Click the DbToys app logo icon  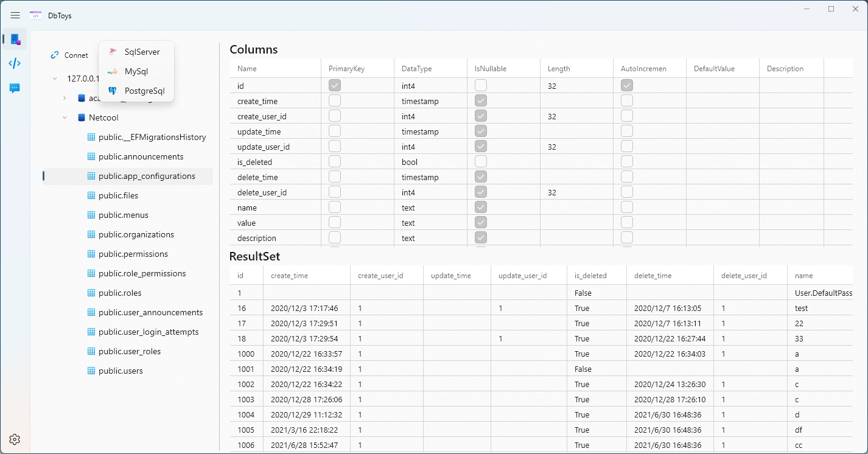pyautogui.click(x=36, y=15)
